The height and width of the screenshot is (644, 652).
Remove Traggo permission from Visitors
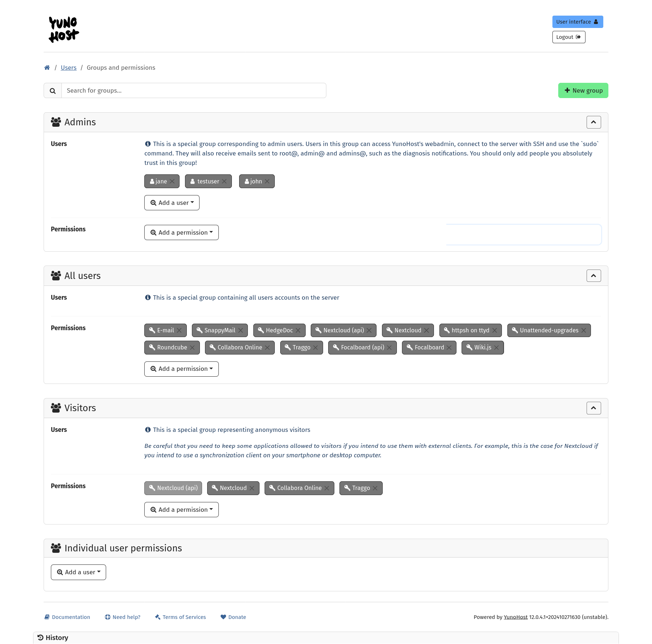(375, 488)
